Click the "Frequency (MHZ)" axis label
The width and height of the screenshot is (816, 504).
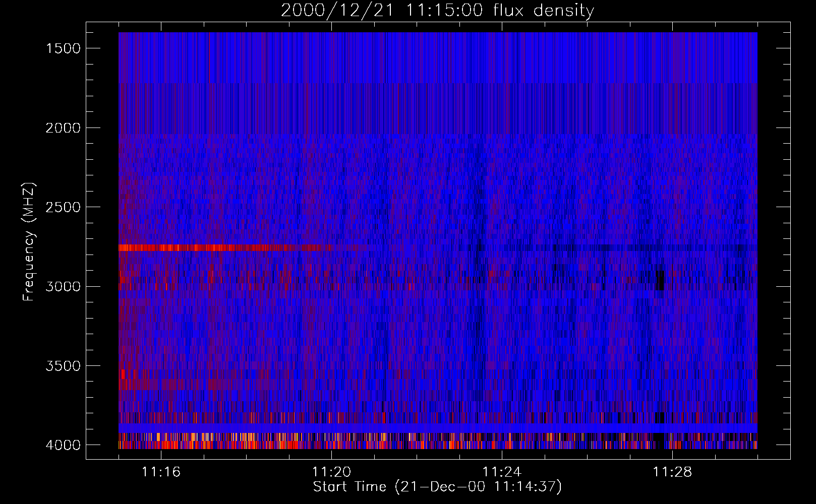pos(29,242)
